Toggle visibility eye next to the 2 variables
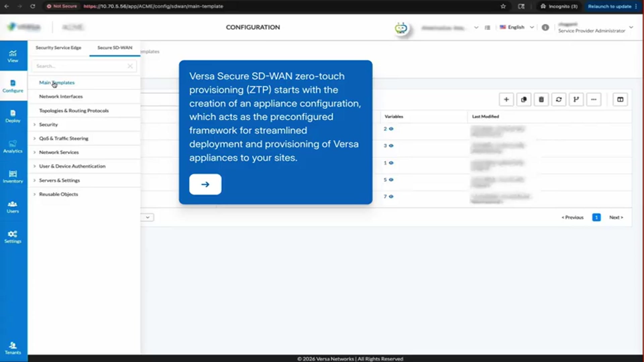 click(392, 129)
